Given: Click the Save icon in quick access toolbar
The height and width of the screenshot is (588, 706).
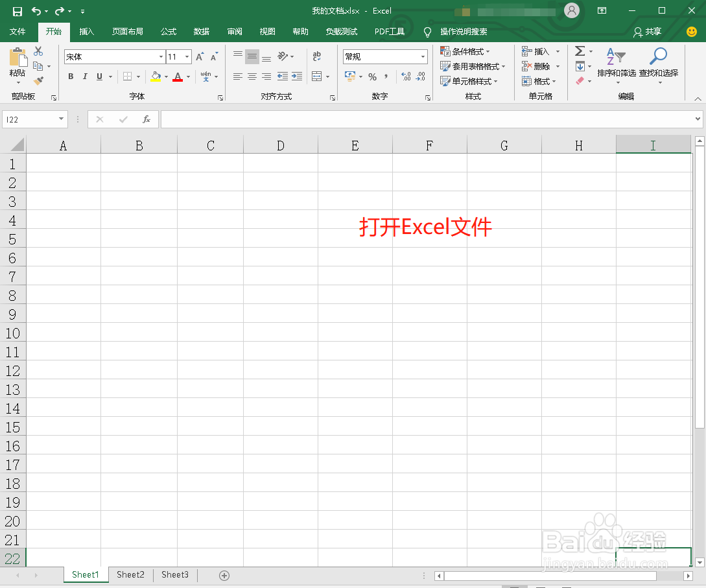Looking at the screenshot, I should coord(17,11).
